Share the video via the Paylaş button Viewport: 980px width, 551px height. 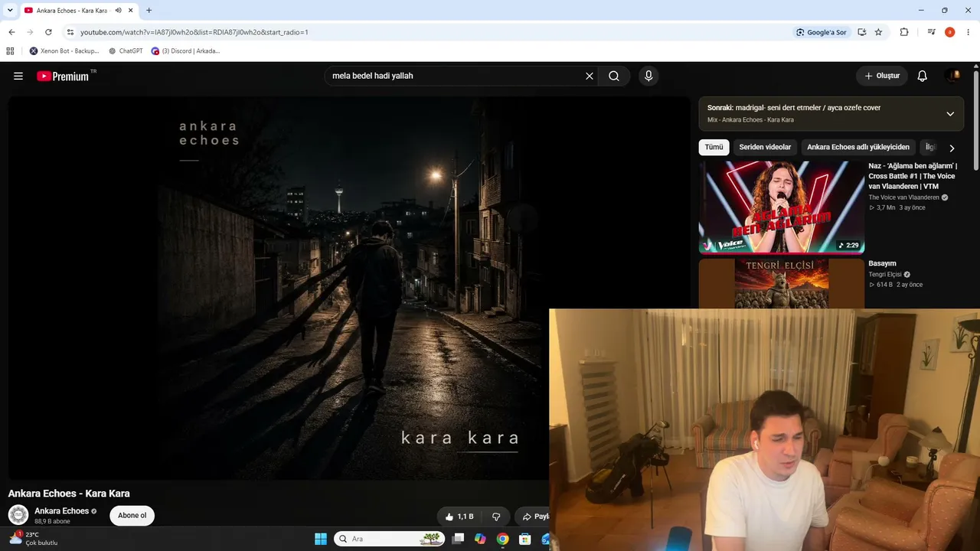point(534,517)
